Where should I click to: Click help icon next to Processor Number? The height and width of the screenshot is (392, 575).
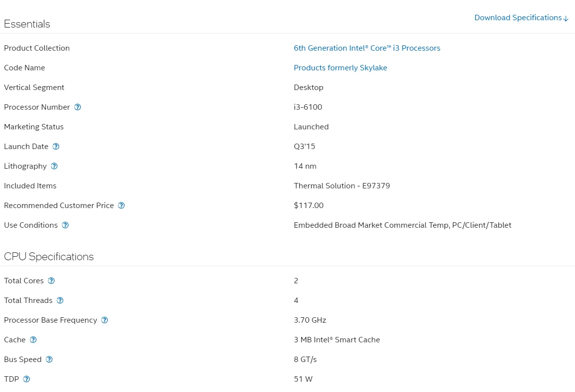tap(77, 107)
